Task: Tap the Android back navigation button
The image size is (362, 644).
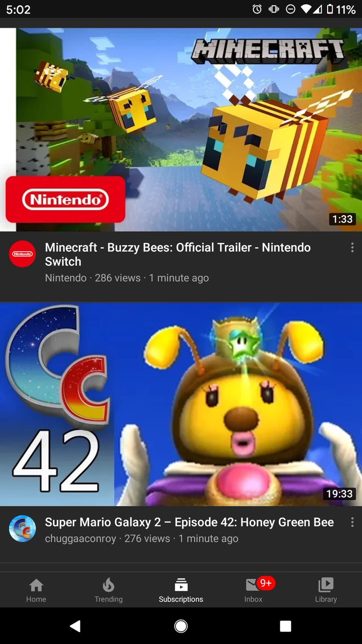Action: click(x=76, y=626)
